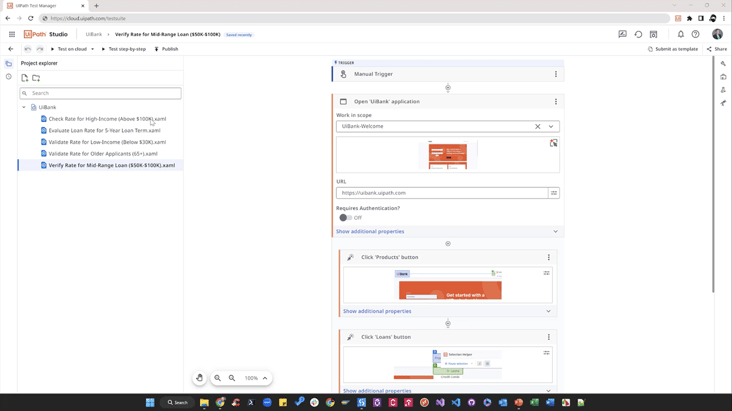
Task: Share the project
Action: (x=717, y=49)
